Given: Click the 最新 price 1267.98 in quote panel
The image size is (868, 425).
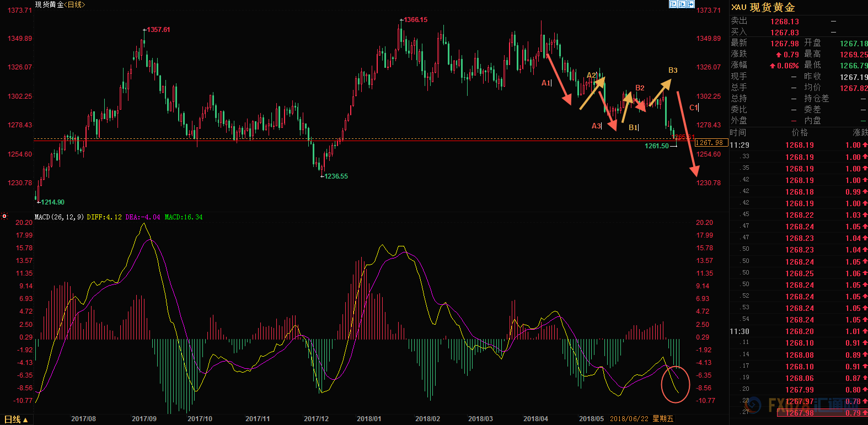Looking at the screenshot, I should 784,44.
